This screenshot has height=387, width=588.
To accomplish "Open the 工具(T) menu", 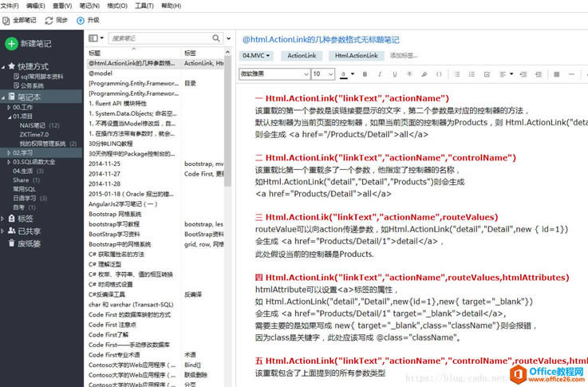I will pos(144,6).
